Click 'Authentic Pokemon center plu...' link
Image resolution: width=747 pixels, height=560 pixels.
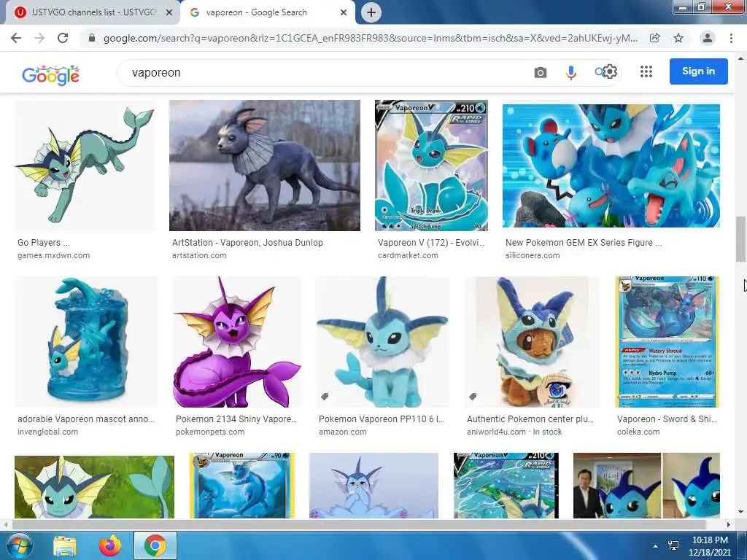click(x=530, y=419)
